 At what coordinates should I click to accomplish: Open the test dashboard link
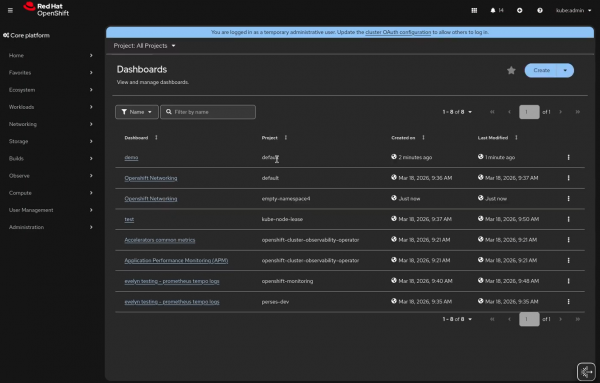(x=129, y=220)
